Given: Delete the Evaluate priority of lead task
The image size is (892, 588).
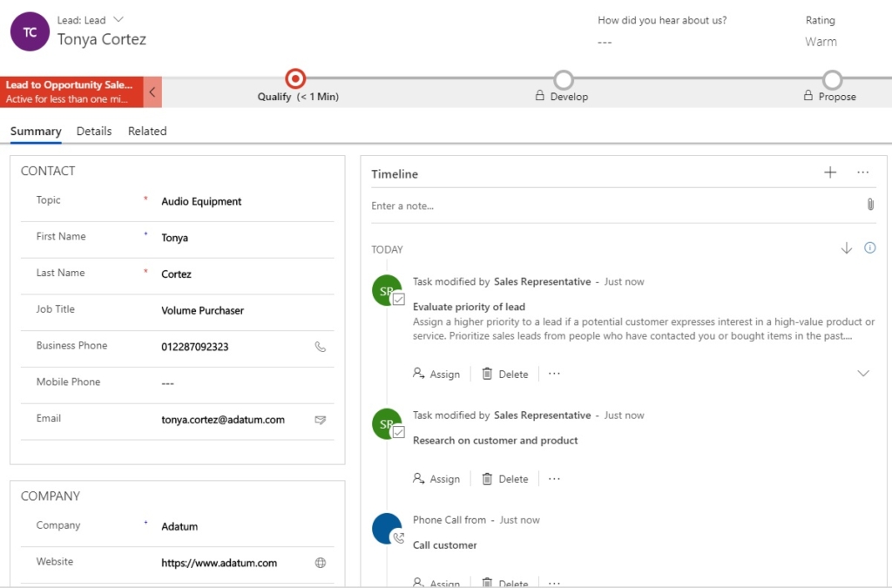Looking at the screenshot, I should point(505,374).
